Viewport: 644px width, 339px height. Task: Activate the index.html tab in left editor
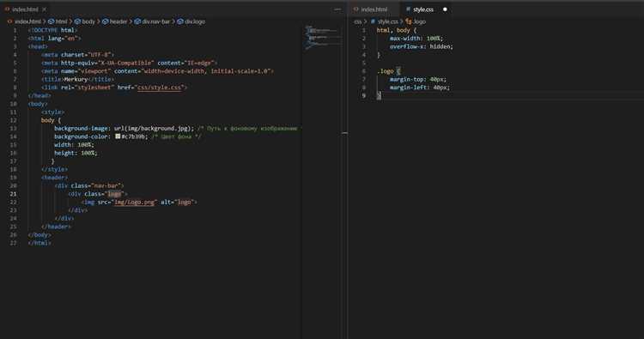[x=25, y=9]
